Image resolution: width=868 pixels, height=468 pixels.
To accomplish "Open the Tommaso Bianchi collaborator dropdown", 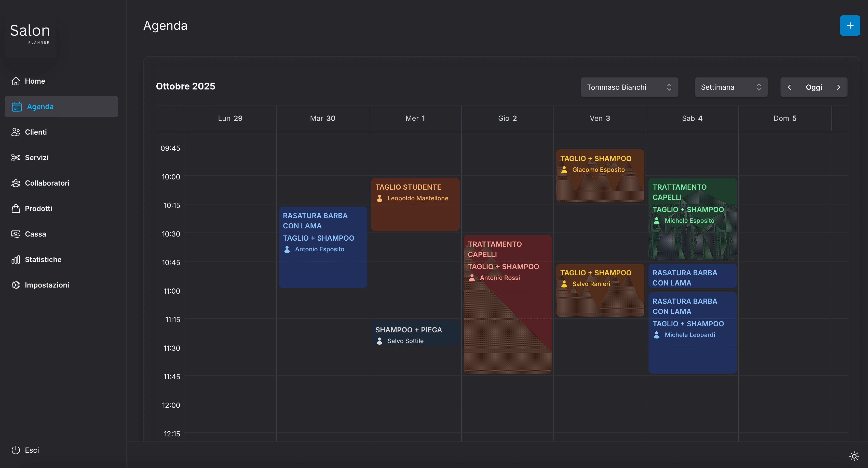I will coord(629,87).
